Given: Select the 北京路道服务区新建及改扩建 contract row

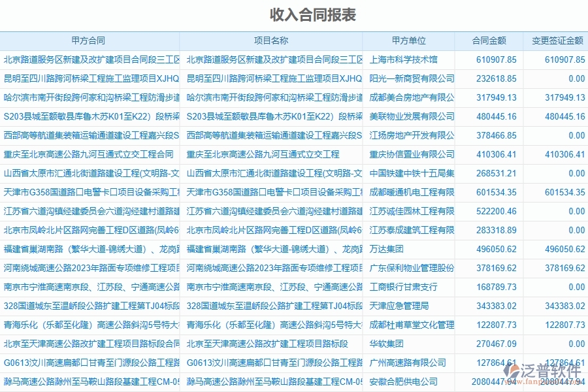Looking at the screenshot, I should click(x=91, y=59).
